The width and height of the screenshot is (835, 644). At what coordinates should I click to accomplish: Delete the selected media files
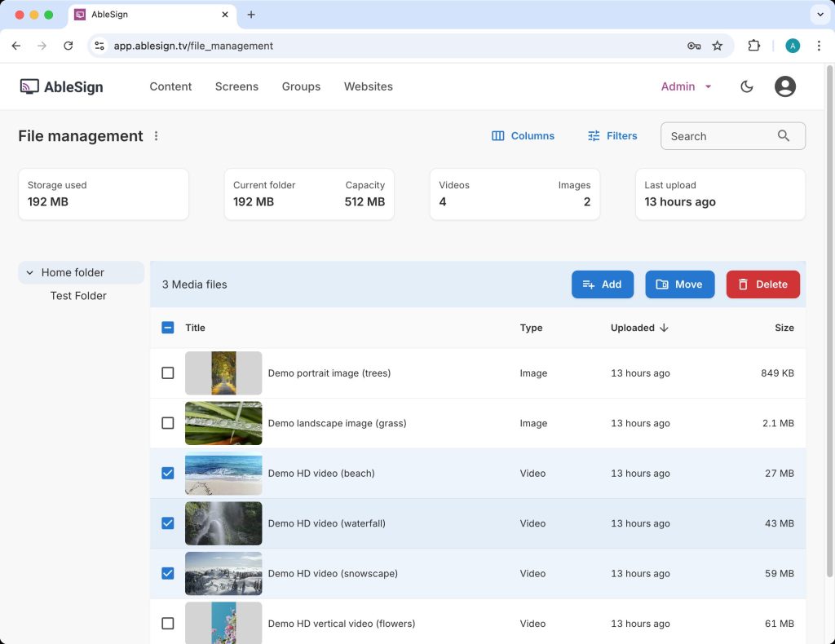tap(762, 285)
